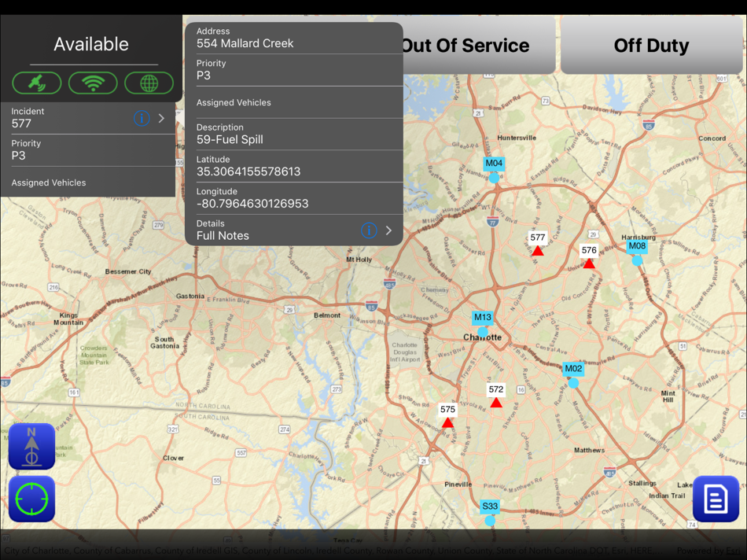Tap the Charlotte city label

483,337
